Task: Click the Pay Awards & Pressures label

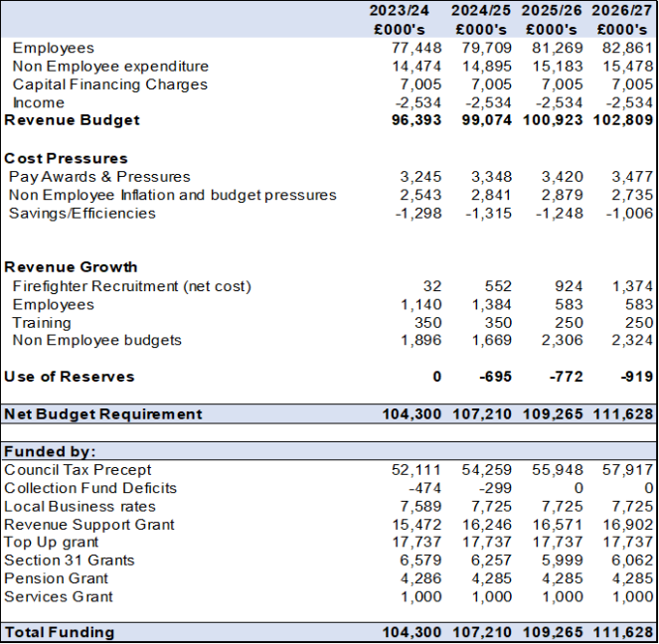Action: click(99, 177)
